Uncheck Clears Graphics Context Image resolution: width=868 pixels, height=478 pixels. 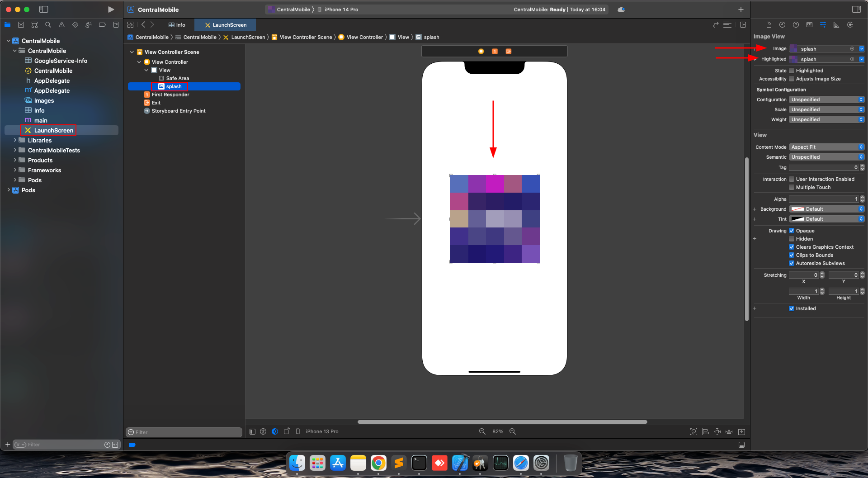[792, 247]
